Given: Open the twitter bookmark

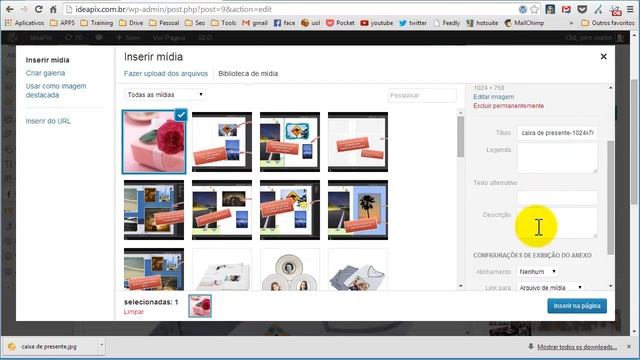Looking at the screenshot, I should pos(413,23).
